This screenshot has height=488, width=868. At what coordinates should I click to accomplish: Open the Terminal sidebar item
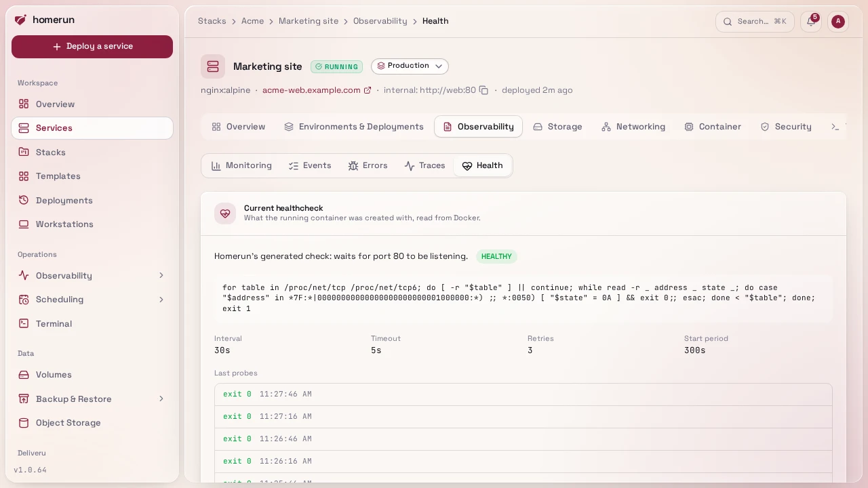point(92,324)
